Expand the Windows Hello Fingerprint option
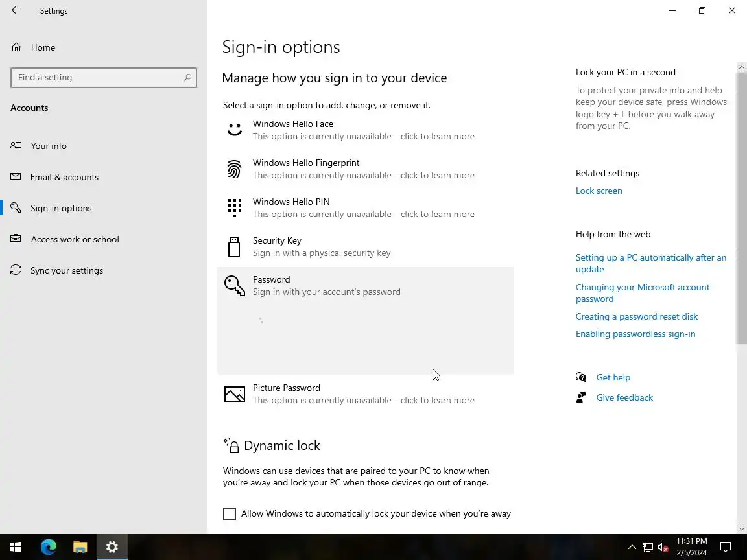Viewport: 747px width, 560px height. [365, 169]
